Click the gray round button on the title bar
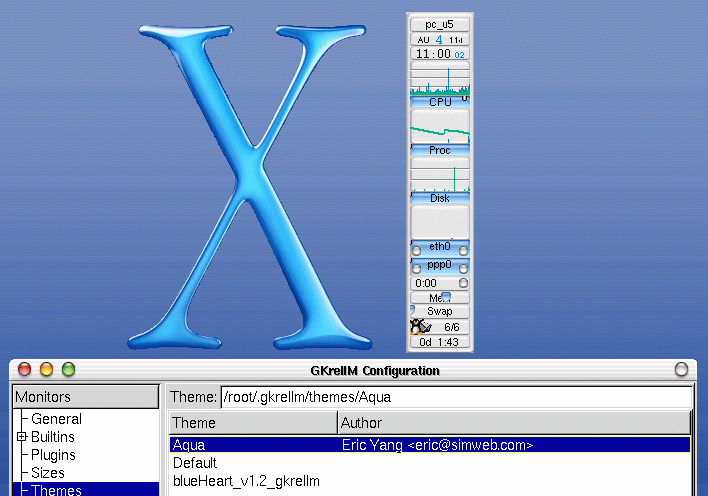This screenshot has width=708, height=496. tap(681, 370)
